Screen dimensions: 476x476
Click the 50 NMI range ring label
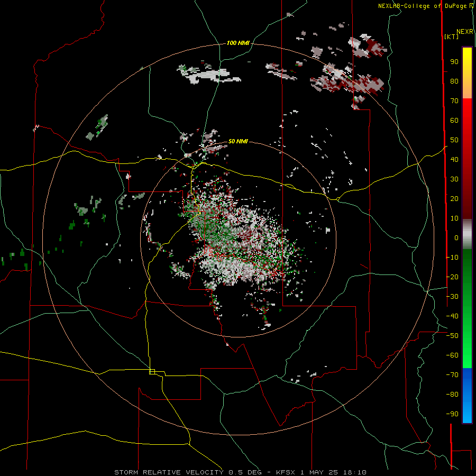pos(238,141)
